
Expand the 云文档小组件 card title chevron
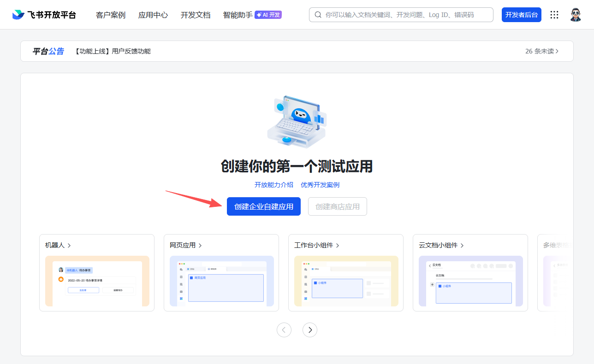[x=462, y=246]
